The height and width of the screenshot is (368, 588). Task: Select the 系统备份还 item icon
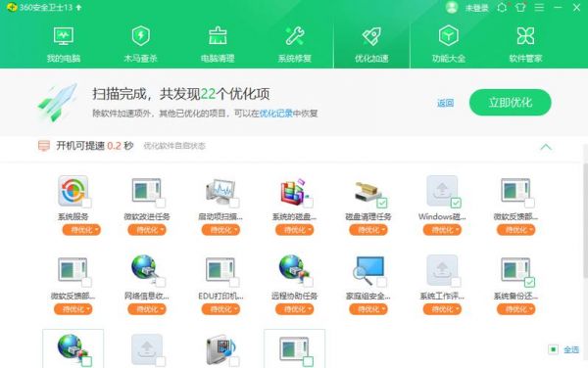[x=516, y=270]
